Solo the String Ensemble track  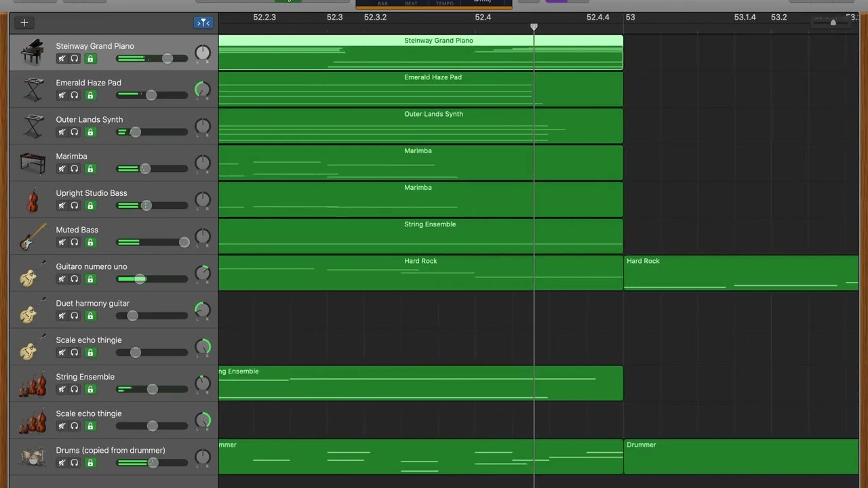click(x=75, y=389)
